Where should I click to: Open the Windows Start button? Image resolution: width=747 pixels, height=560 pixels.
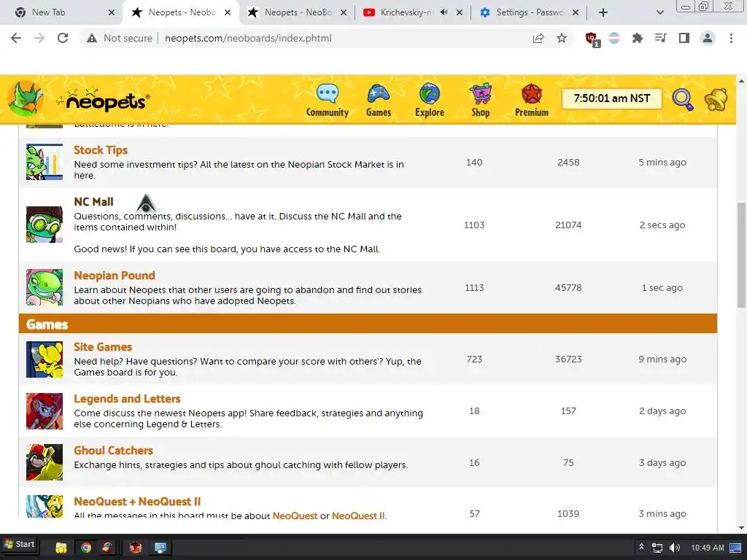point(19,544)
